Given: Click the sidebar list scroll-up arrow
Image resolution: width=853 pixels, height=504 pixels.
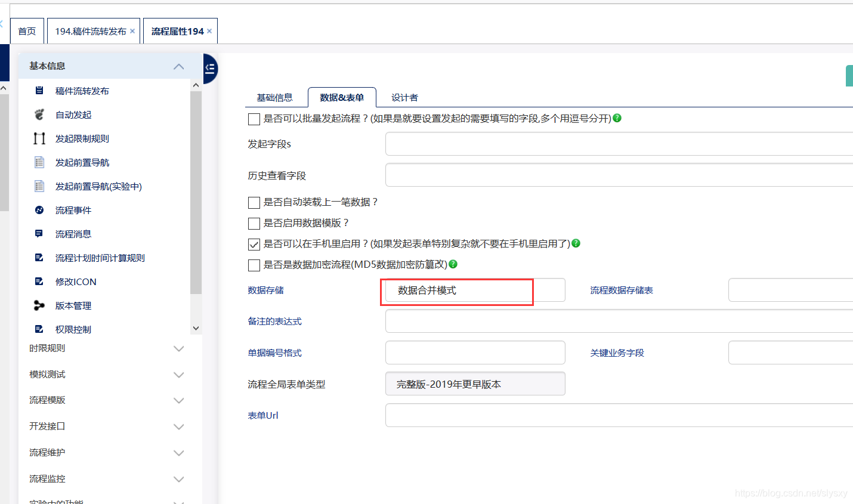Looking at the screenshot, I should [196, 85].
